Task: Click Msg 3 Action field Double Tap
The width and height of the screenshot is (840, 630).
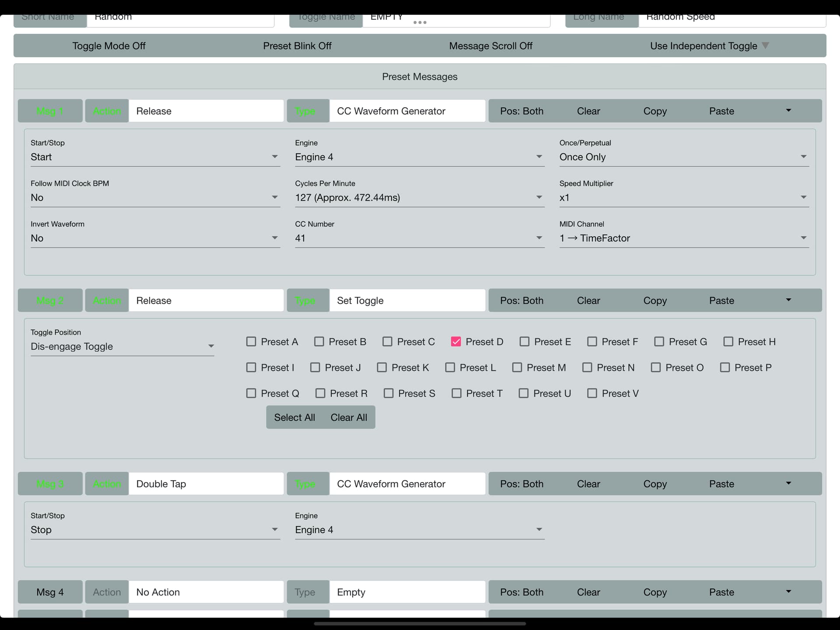Action: [x=206, y=484]
